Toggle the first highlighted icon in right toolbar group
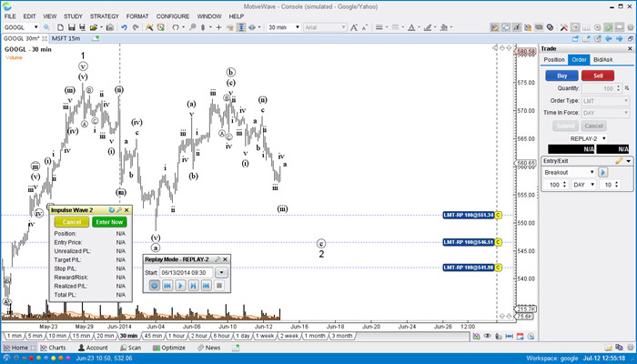This screenshot has height=364, width=637. [495, 27]
